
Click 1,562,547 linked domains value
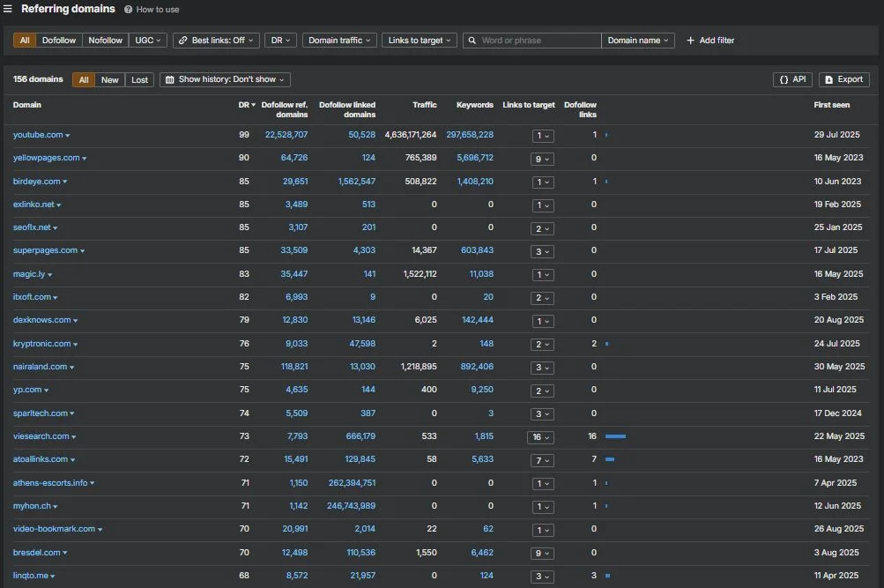(x=356, y=182)
